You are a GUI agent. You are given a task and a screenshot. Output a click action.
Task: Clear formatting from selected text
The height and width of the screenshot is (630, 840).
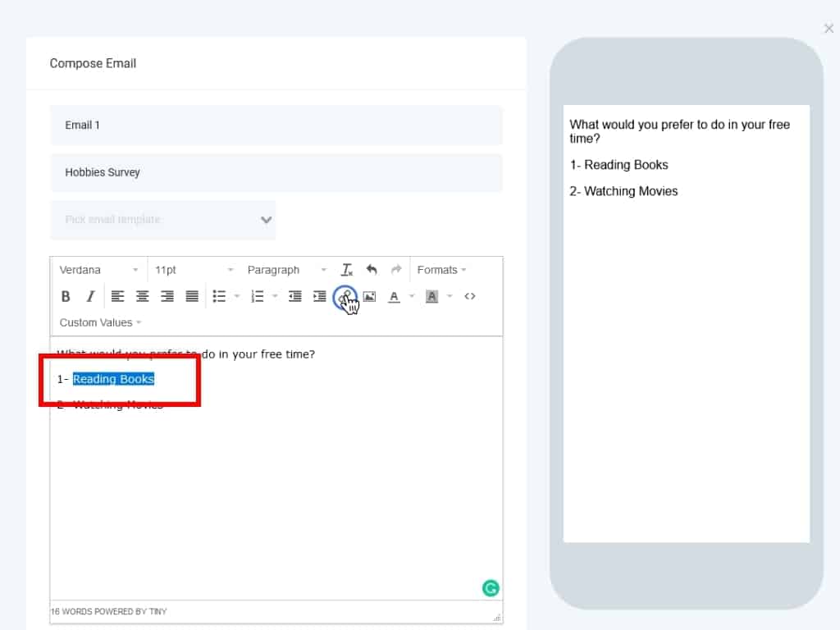(x=347, y=270)
